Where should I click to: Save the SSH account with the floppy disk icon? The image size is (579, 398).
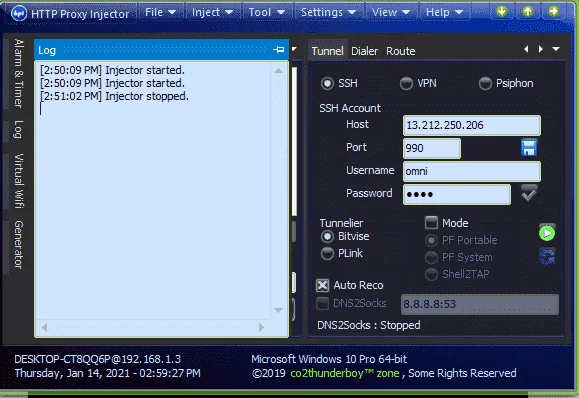coord(529,148)
